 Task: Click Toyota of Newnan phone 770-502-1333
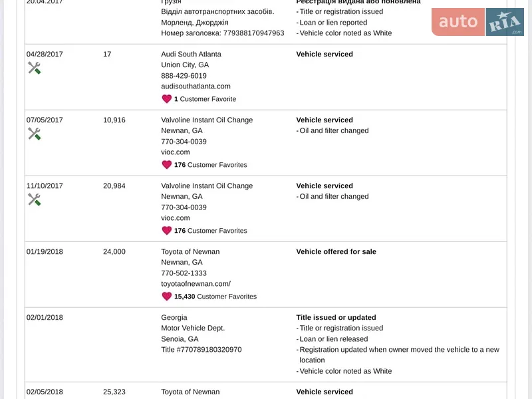tap(184, 273)
